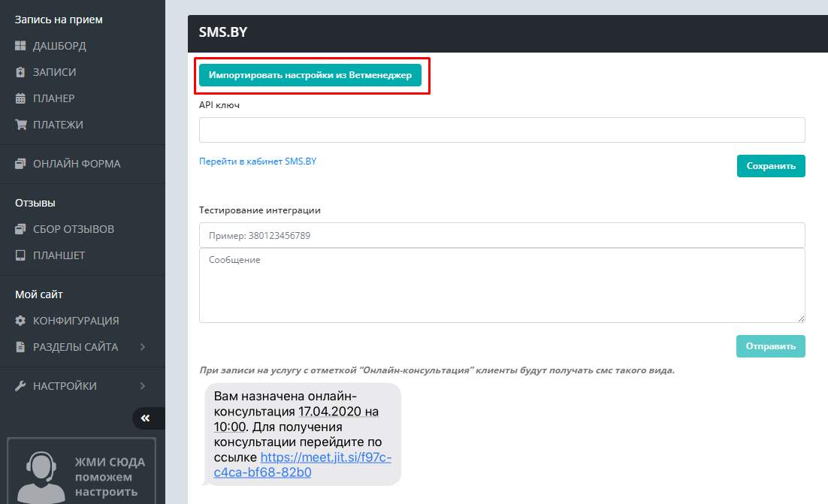Screen dimensions: 828x504
Task: Click the Сбор отзывов icon
Action: (20, 229)
